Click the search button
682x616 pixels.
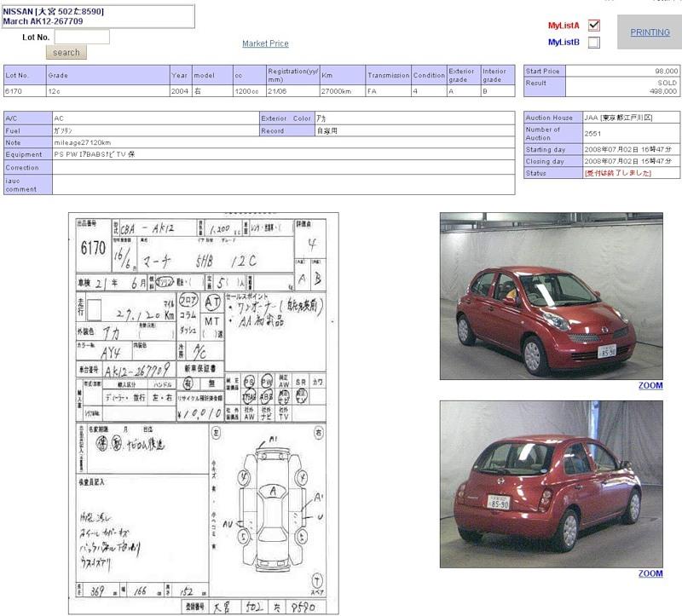tap(66, 52)
